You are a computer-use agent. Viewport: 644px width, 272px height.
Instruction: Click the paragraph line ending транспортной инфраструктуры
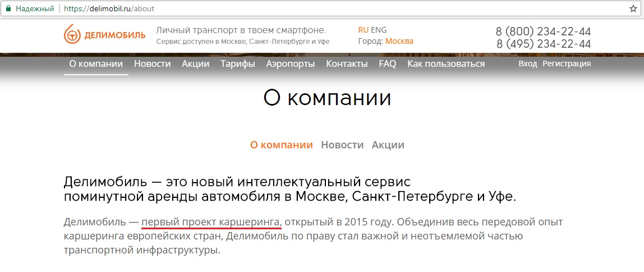[142, 250]
